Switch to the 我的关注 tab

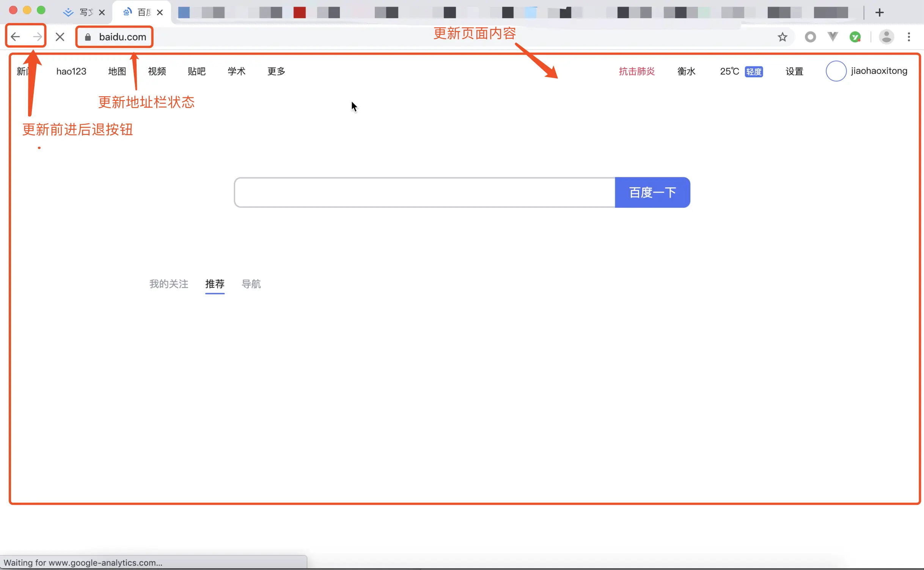pyautogui.click(x=169, y=284)
